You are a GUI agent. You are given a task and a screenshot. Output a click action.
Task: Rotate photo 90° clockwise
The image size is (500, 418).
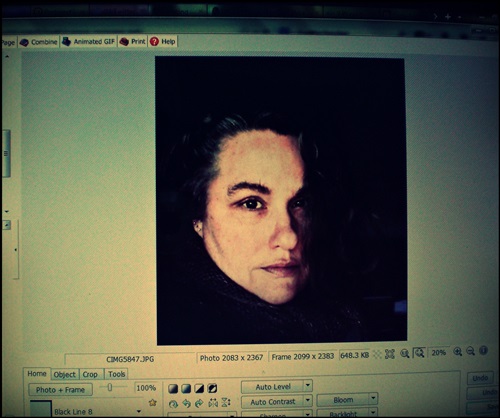199,403
